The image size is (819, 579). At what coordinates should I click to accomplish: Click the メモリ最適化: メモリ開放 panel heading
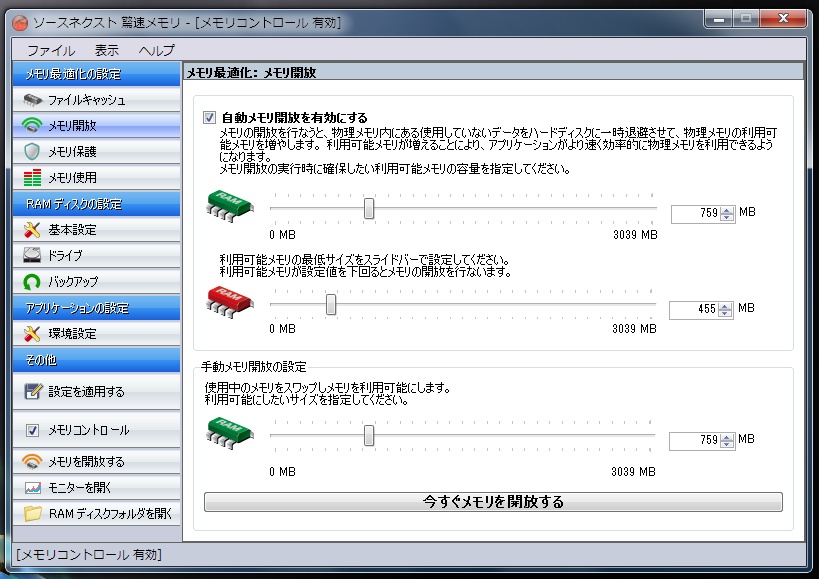click(x=251, y=73)
